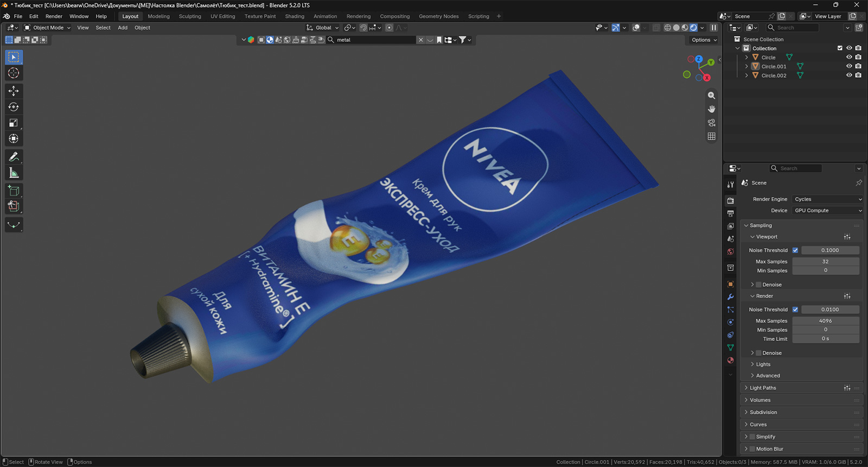
Task: Open the Object Mode dropdown
Action: (47, 28)
